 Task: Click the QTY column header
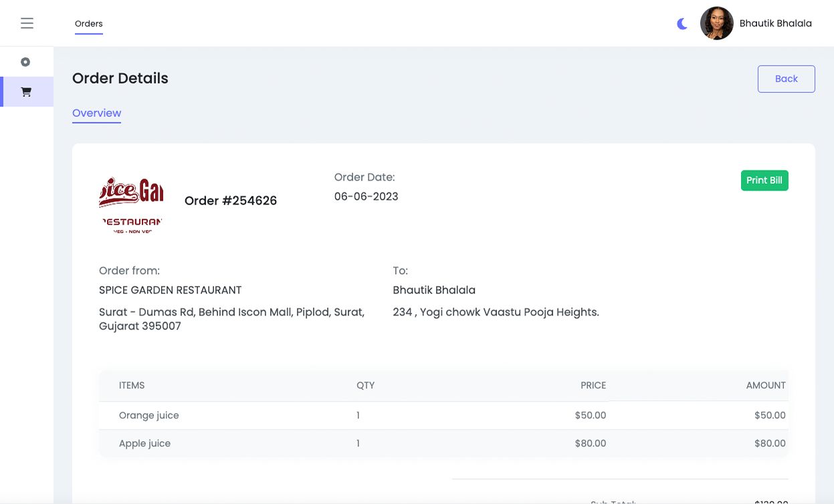tap(365, 386)
